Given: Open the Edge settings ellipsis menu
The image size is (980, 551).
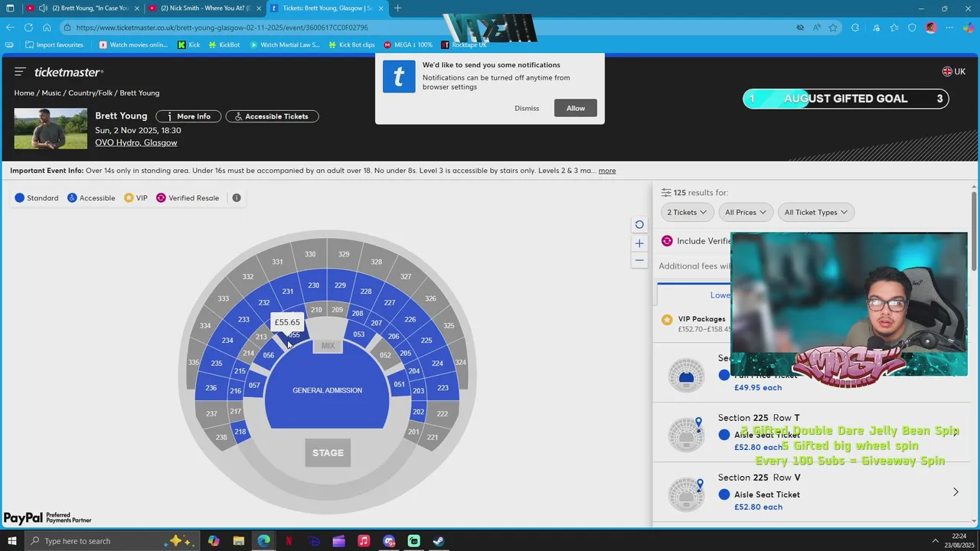Looking at the screenshot, I should tap(949, 28).
